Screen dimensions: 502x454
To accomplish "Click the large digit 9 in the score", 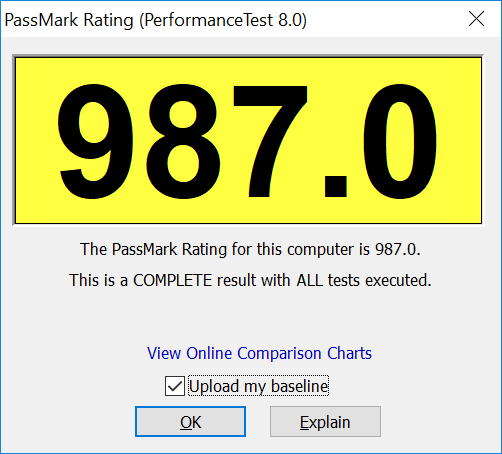I will click(95, 141).
